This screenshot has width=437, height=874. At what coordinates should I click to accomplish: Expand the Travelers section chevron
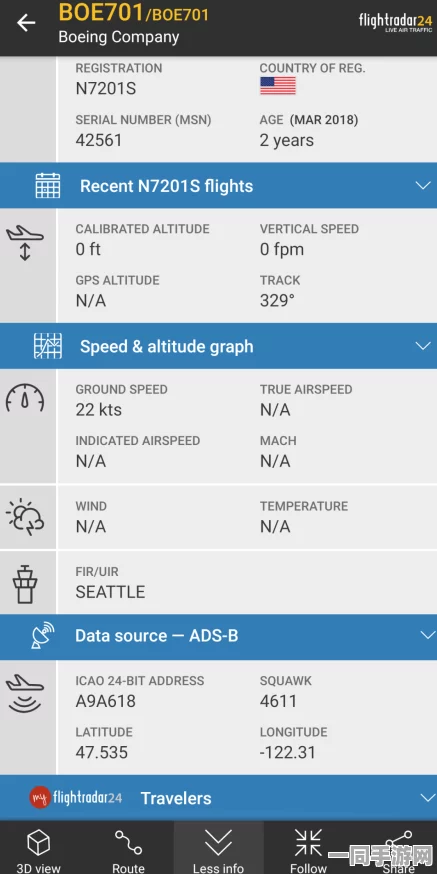pyautogui.click(x=428, y=798)
